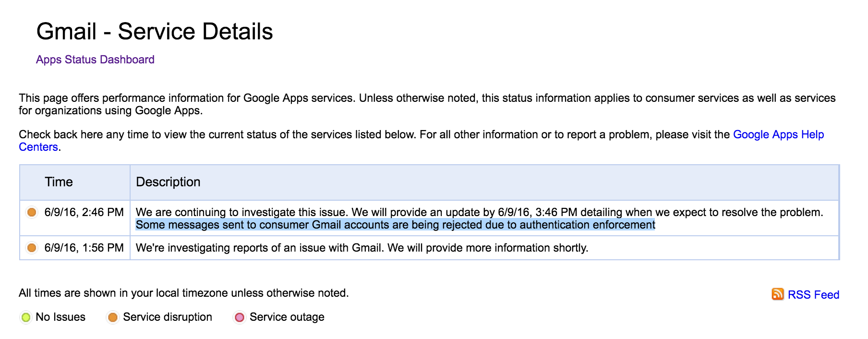Click the "Service disruption" legend label

click(167, 317)
